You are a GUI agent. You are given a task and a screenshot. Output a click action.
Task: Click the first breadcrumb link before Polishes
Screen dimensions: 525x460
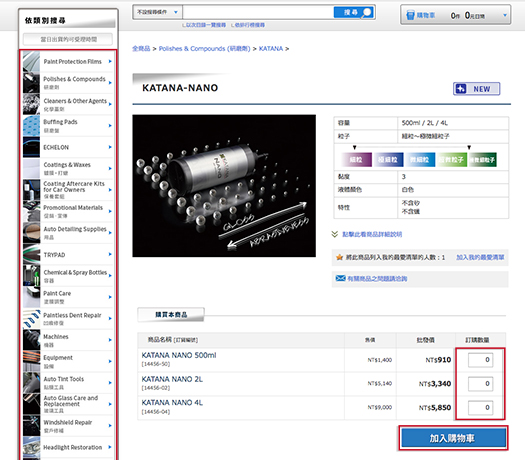click(141, 49)
